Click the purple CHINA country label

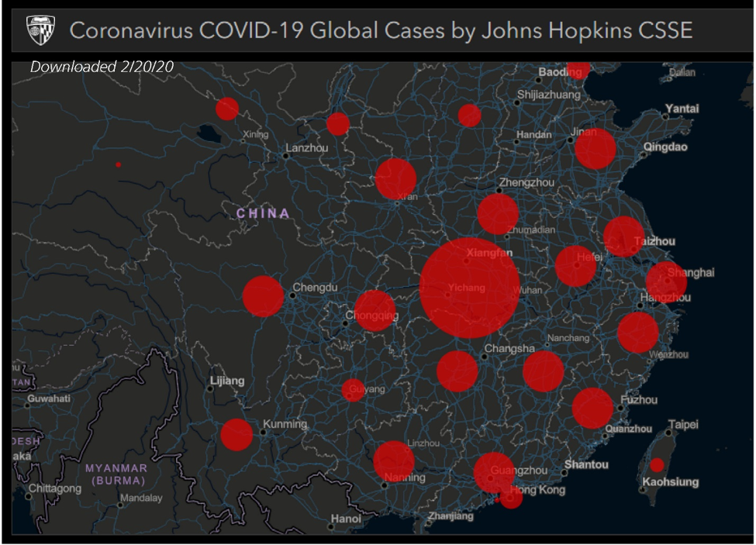tap(263, 213)
